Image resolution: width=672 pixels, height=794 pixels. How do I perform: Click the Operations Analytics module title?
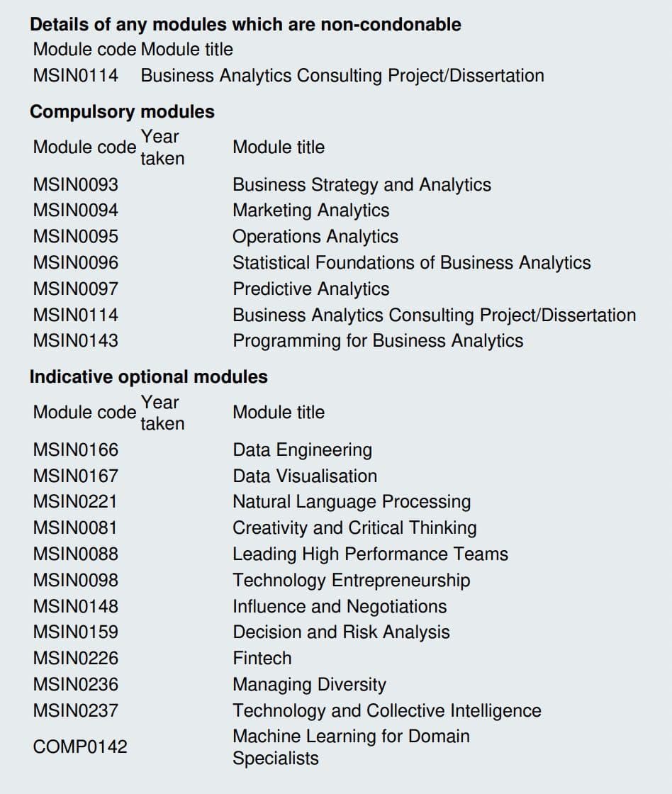pos(315,237)
